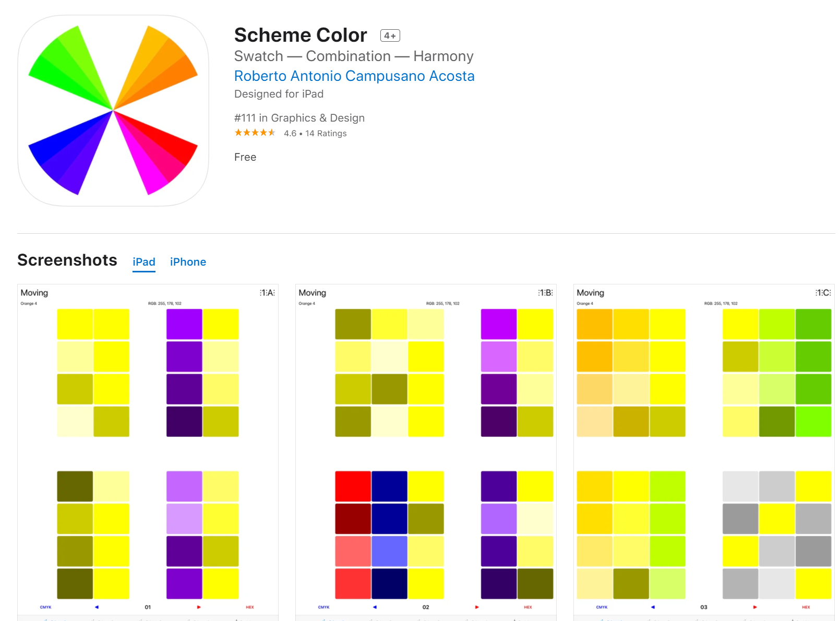Switch to the iPhone screenshots tab
840x621 pixels.
(x=188, y=262)
